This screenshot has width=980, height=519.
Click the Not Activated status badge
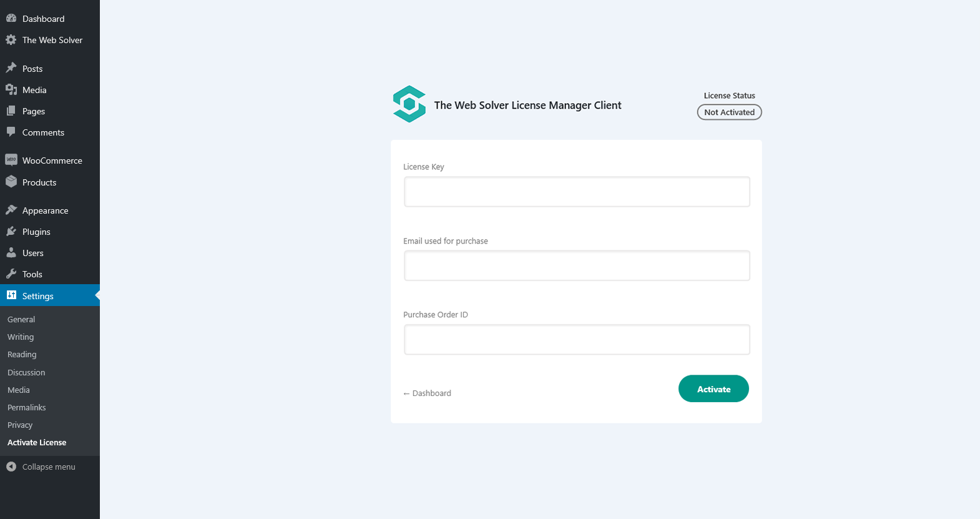729,112
